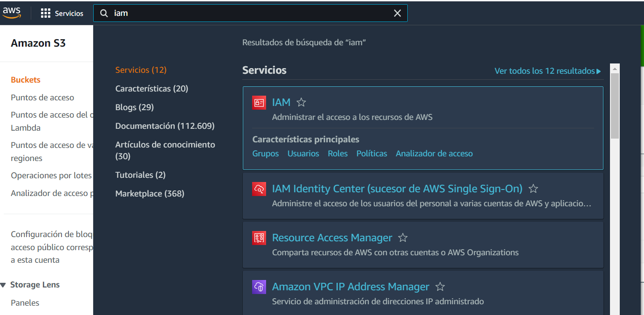Toggle the favorite star on Resource Access Manager
Image resolution: width=644 pixels, height=315 pixels.
[403, 237]
